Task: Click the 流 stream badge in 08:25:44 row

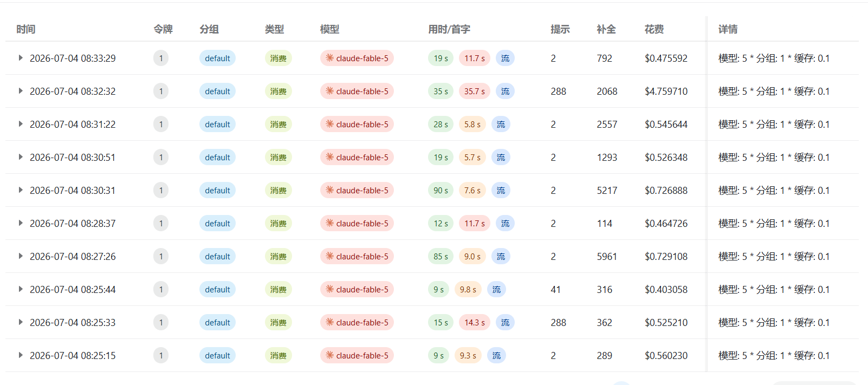Action: tap(496, 289)
